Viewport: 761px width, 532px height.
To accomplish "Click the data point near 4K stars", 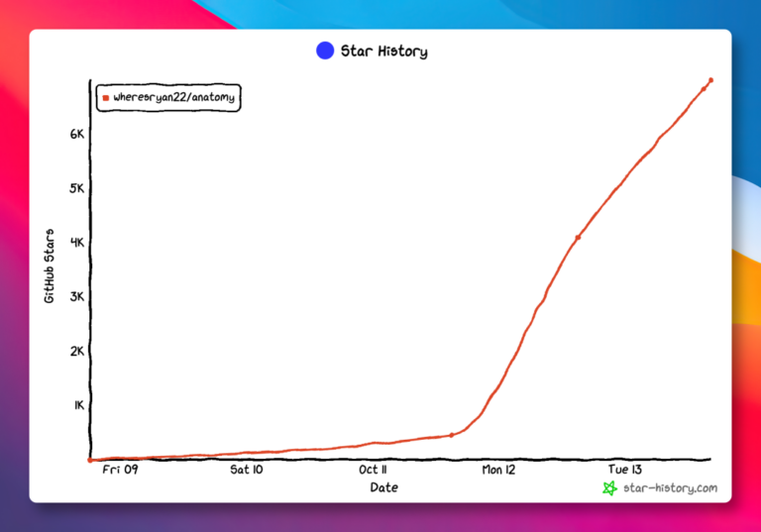I will (x=578, y=238).
